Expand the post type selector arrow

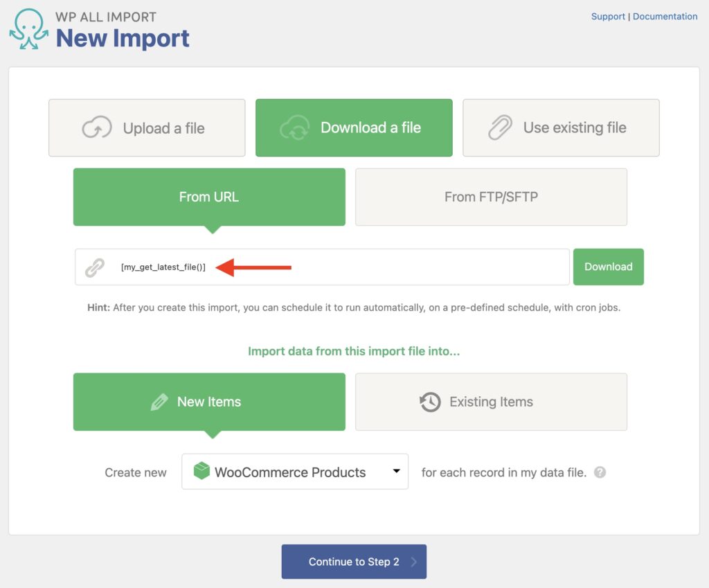click(x=396, y=472)
